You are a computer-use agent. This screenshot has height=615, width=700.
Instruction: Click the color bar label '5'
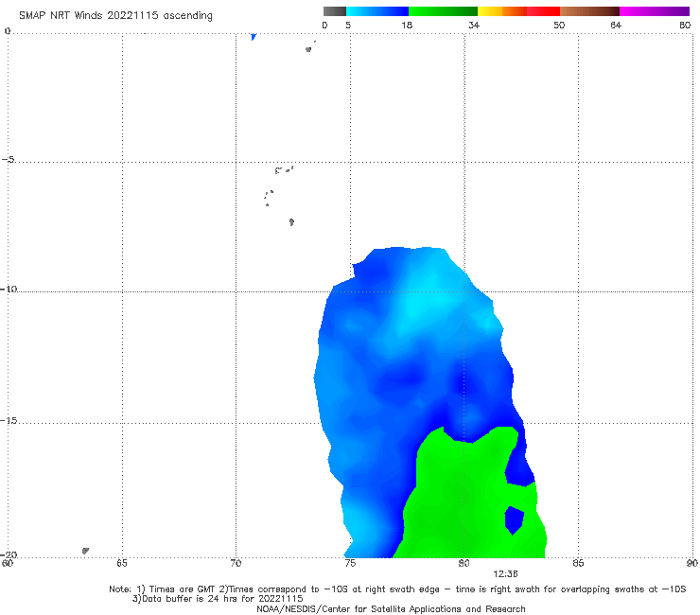click(348, 25)
